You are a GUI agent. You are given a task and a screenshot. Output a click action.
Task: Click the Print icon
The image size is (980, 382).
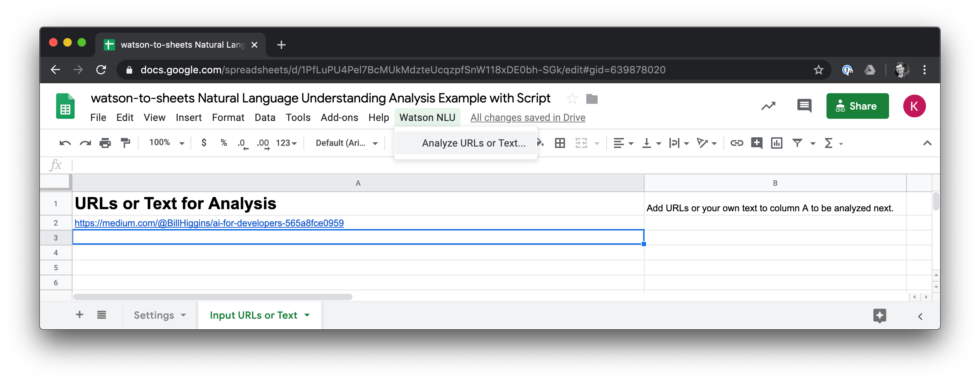pos(105,143)
